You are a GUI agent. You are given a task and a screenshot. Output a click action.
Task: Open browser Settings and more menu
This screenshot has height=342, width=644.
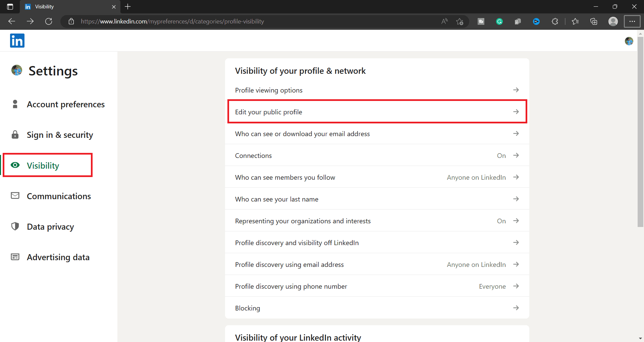pyautogui.click(x=632, y=21)
